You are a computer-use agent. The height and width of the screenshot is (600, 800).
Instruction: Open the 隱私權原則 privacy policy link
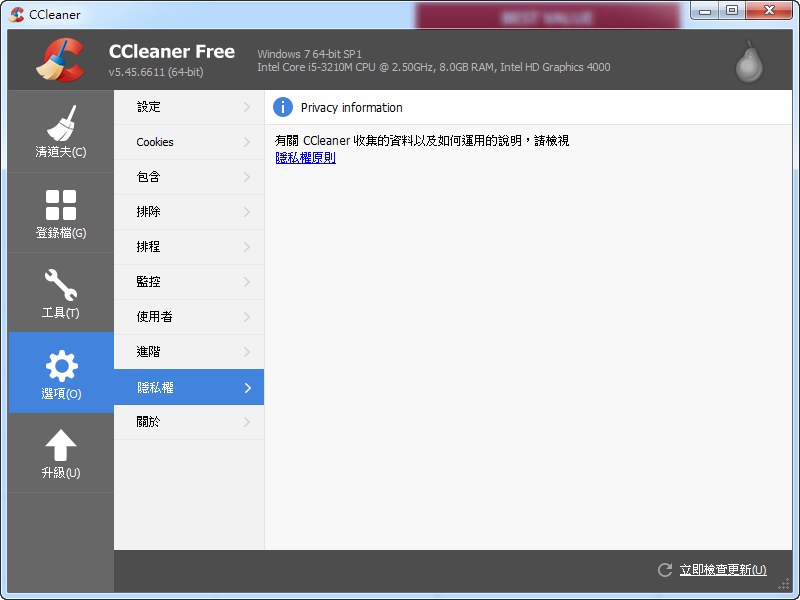pos(305,157)
